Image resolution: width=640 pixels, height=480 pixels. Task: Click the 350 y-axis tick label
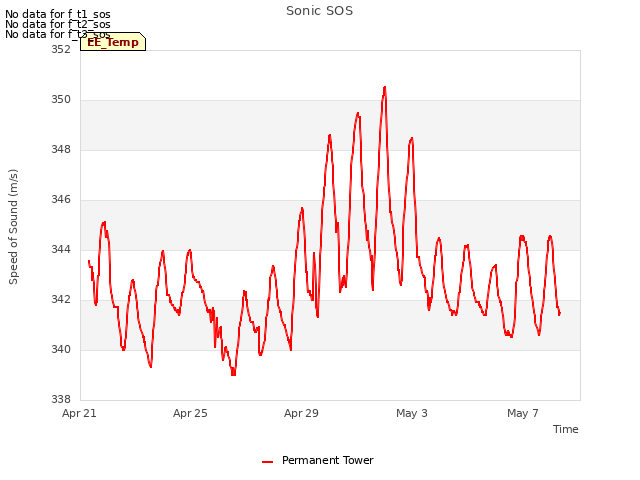click(x=61, y=100)
